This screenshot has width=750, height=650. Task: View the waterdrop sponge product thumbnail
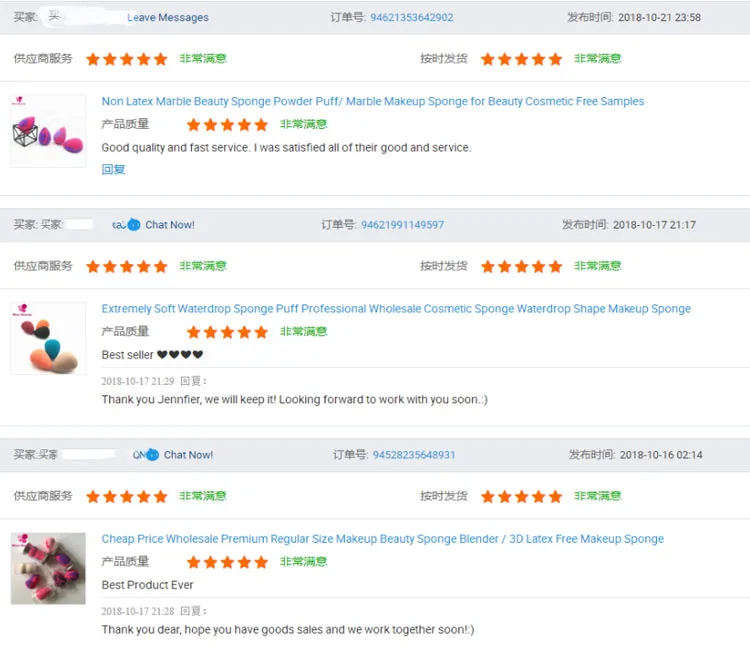(x=48, y=339)
